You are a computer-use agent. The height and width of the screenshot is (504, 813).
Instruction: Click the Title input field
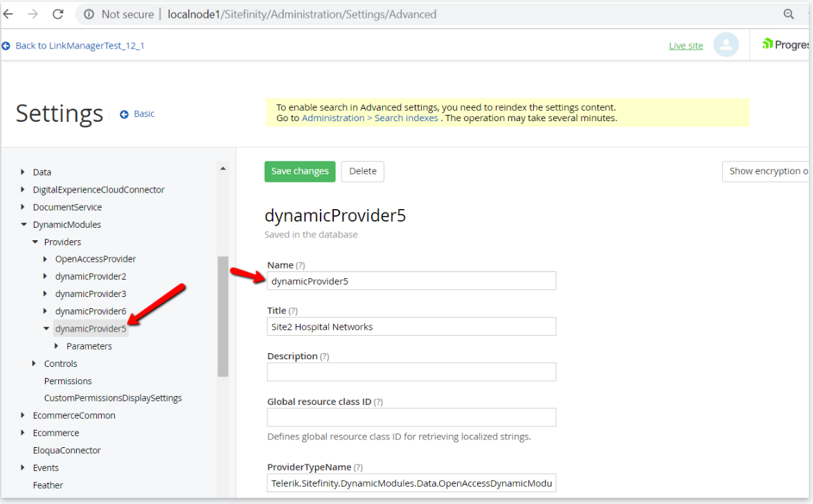(411, 327)
